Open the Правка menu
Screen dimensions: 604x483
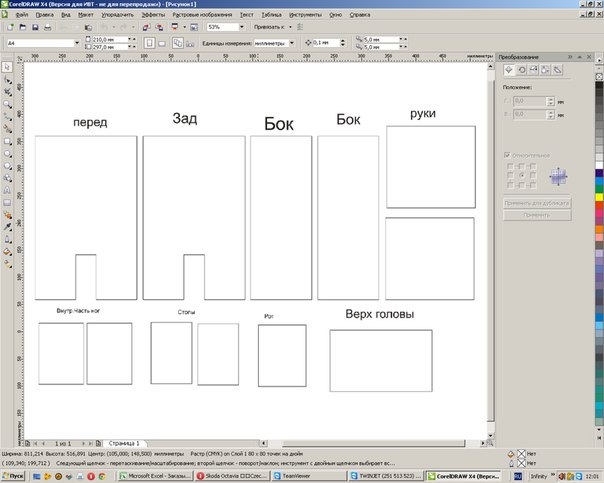pos(44,15)
